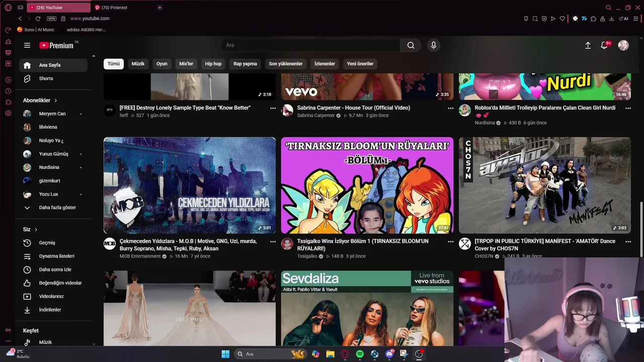The image size is (644, 362).
Task: Open MOB Entertainment channel link
Action: pyautogui.click(x=140, y=256)
